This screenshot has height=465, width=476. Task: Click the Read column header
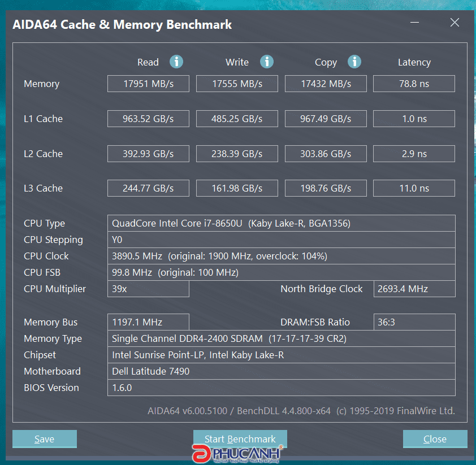coord(148,62)
